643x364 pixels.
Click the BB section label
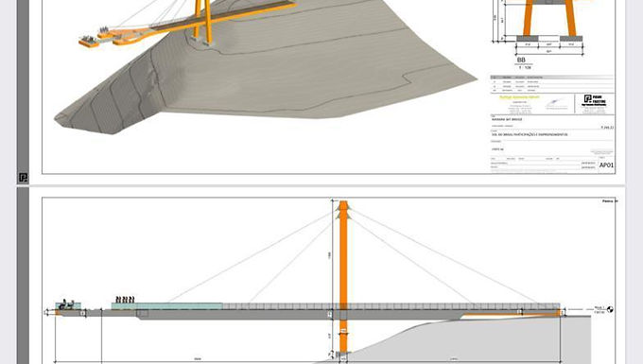(521, 60)
